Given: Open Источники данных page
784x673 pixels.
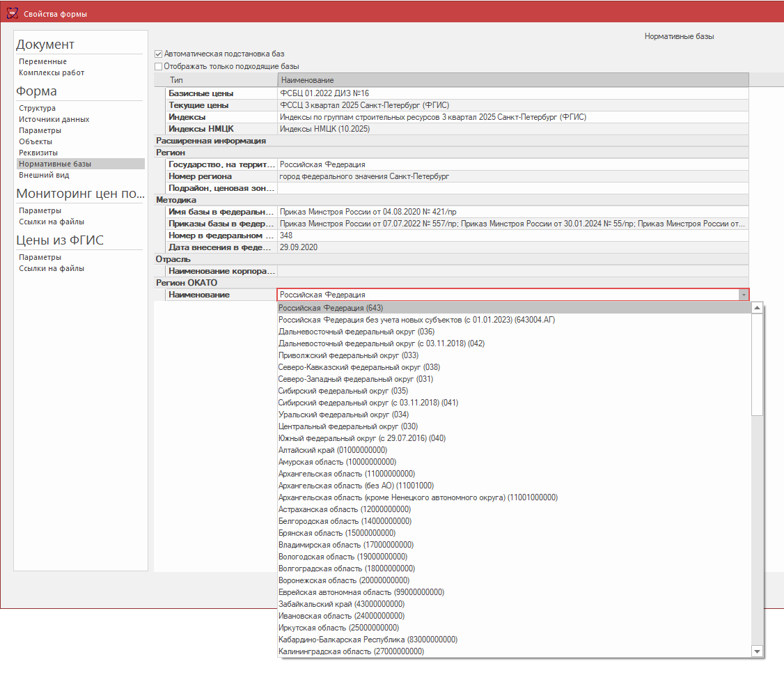Looking at the screenshot, I should [54, 119].
